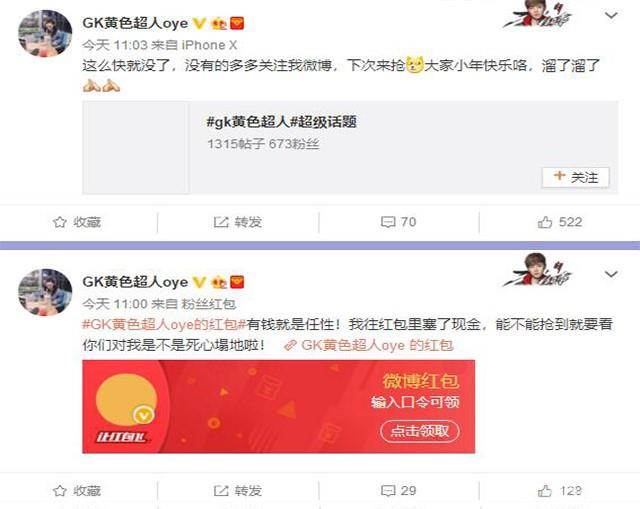Click the star icon on the 11:03 post's 收藏
The image size is (640, 509).
tap(60, 222)
